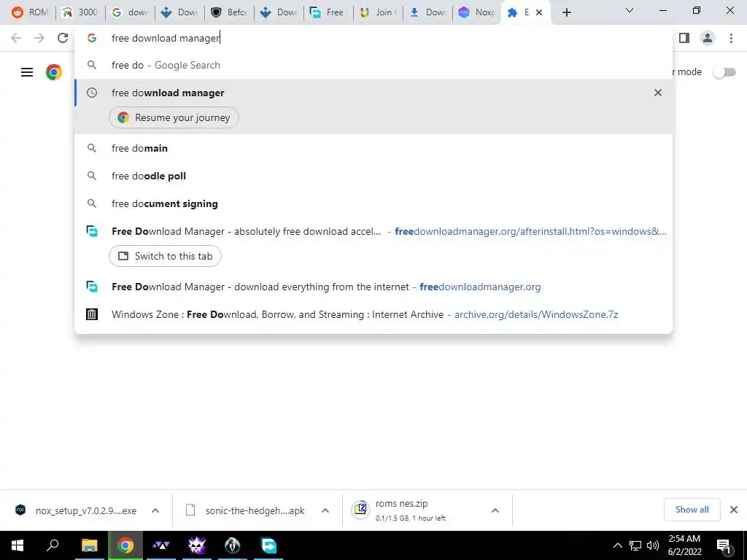
Task: Click 'Show all' downloads button
Action: (x=692, y=510)
